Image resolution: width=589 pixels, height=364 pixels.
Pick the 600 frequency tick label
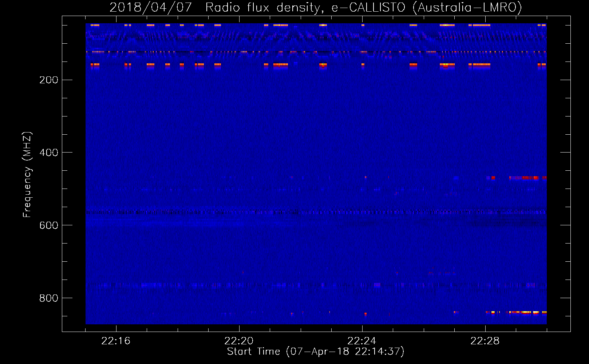49,225
